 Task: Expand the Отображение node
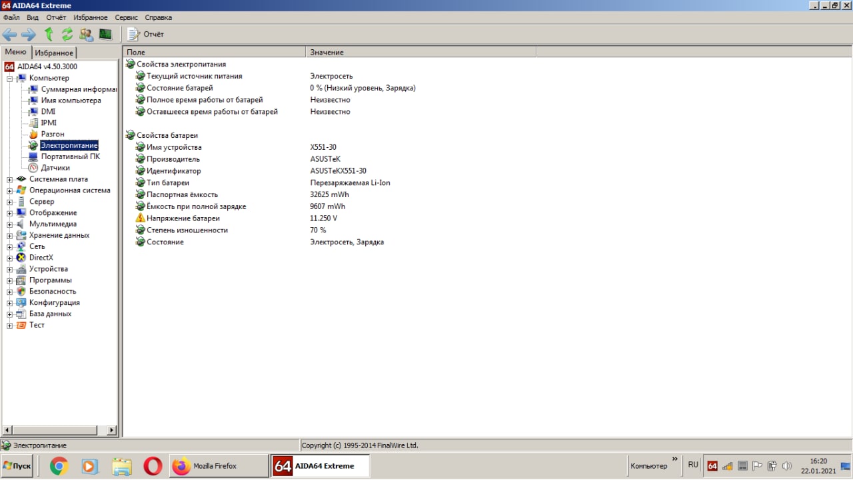10,213
